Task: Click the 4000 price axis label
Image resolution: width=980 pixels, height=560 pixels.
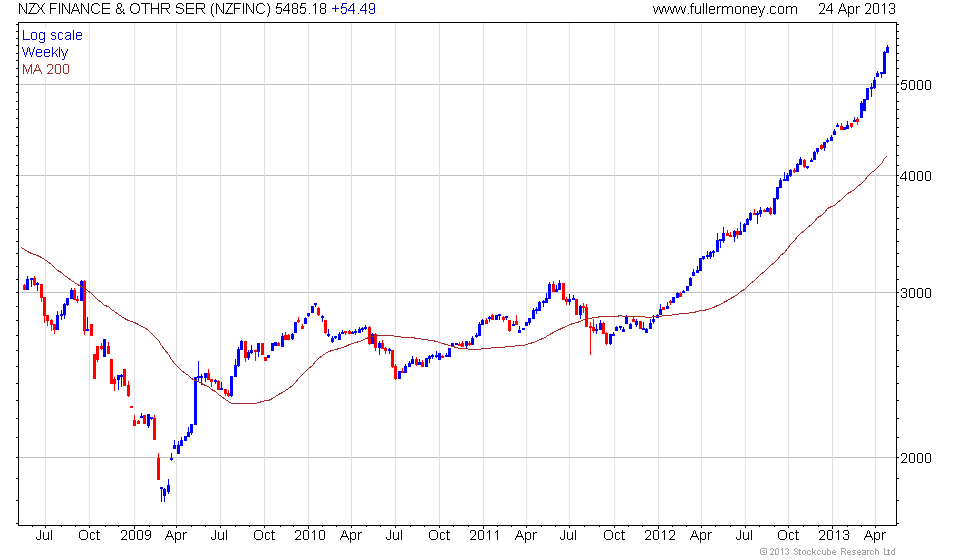Action: (916, 176)
